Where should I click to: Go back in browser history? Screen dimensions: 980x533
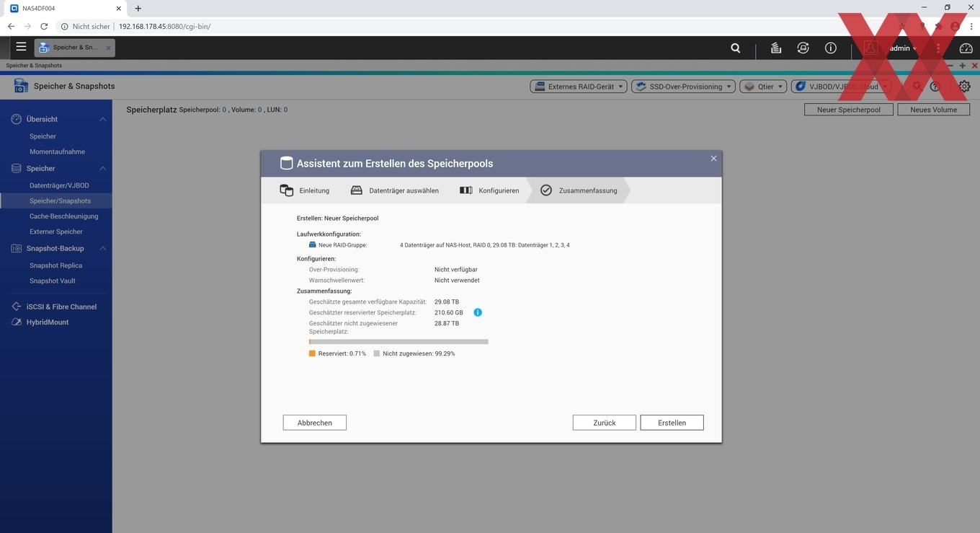[11, 26]
